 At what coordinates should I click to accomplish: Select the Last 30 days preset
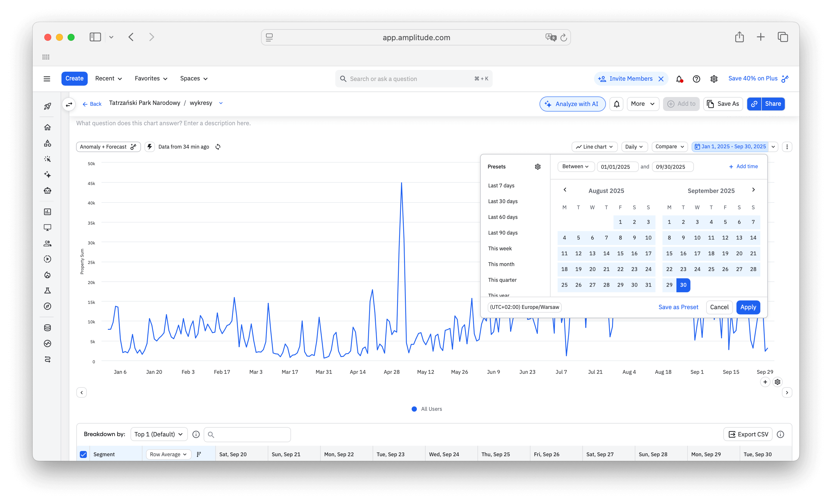pyautogui.click(x=503, y=201)
